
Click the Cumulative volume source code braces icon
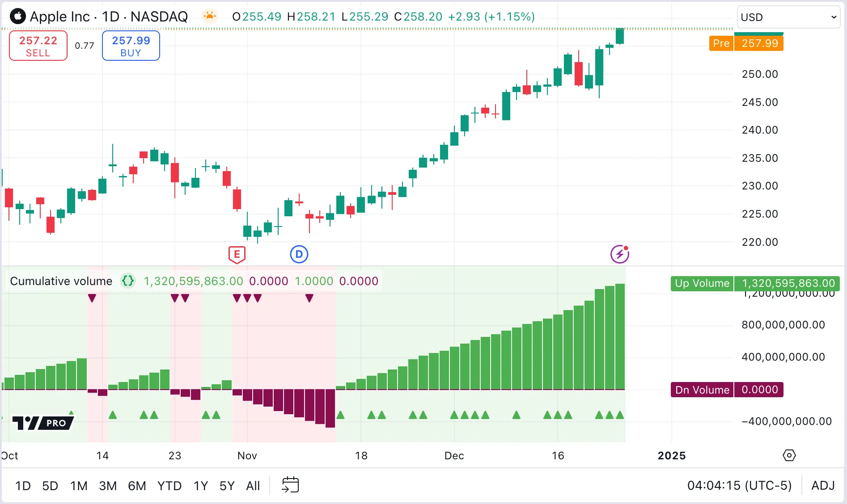click(128, 281)
